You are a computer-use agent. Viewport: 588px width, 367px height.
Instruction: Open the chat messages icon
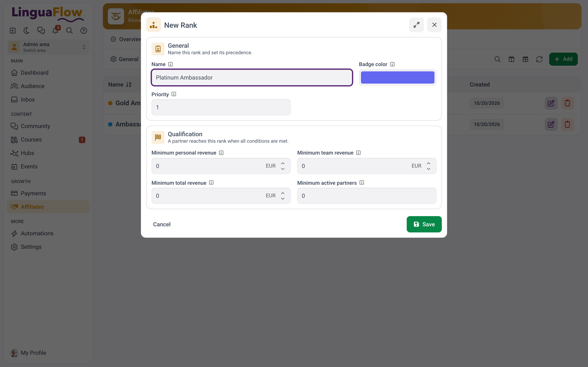41,31
